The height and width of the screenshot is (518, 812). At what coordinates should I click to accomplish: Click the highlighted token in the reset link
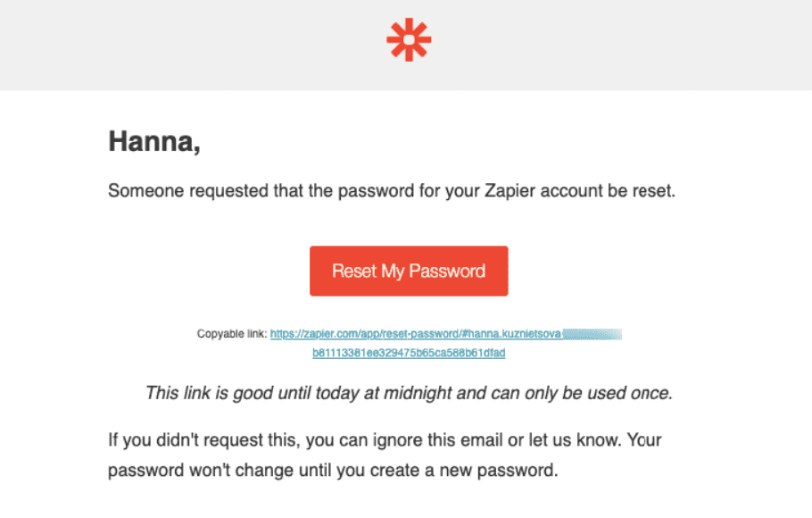tap(593, 333)
